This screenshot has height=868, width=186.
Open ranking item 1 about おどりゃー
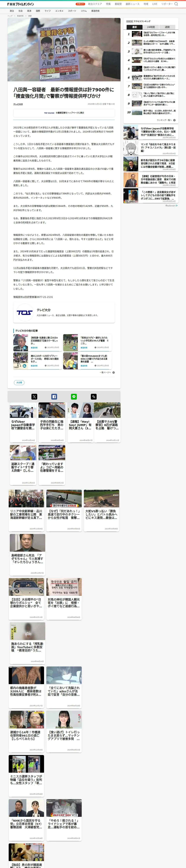pyautogui.click(x=151, y=34)
